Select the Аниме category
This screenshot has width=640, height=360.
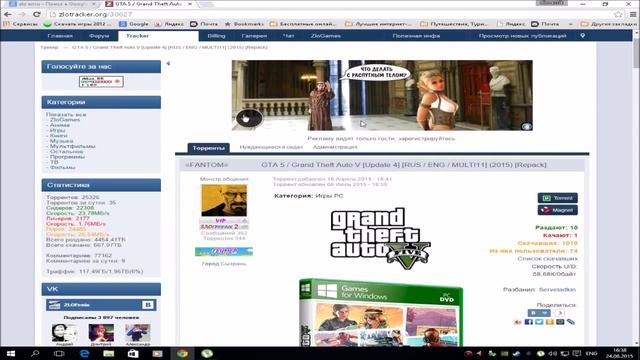pyautogui.click(x=60, y=125)
